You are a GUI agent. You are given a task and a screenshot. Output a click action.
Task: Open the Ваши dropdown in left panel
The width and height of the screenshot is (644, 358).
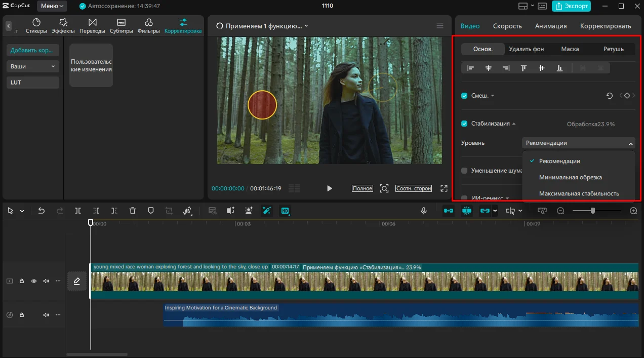pos(33,66)
